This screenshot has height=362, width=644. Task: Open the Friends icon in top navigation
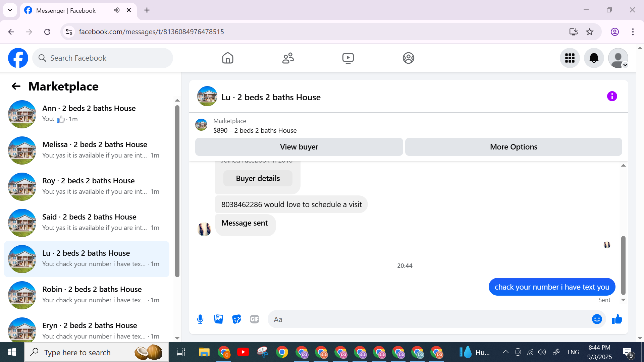click(x=288, y=58)
